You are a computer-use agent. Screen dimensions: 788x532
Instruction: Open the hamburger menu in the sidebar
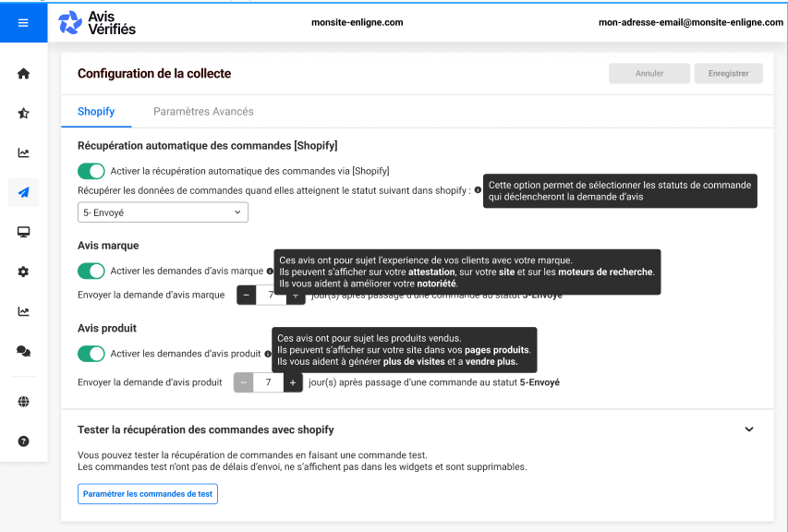click(23, 23)
